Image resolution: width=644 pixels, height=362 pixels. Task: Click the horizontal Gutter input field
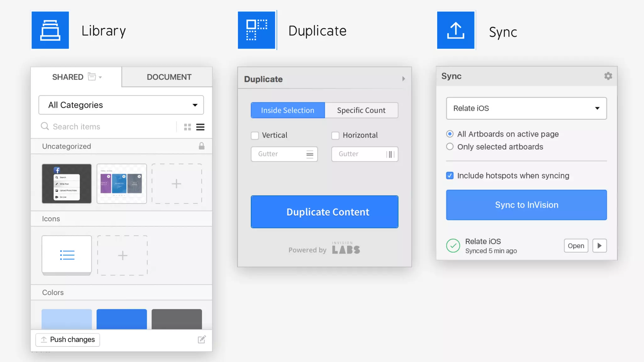(x=365, y=154)
